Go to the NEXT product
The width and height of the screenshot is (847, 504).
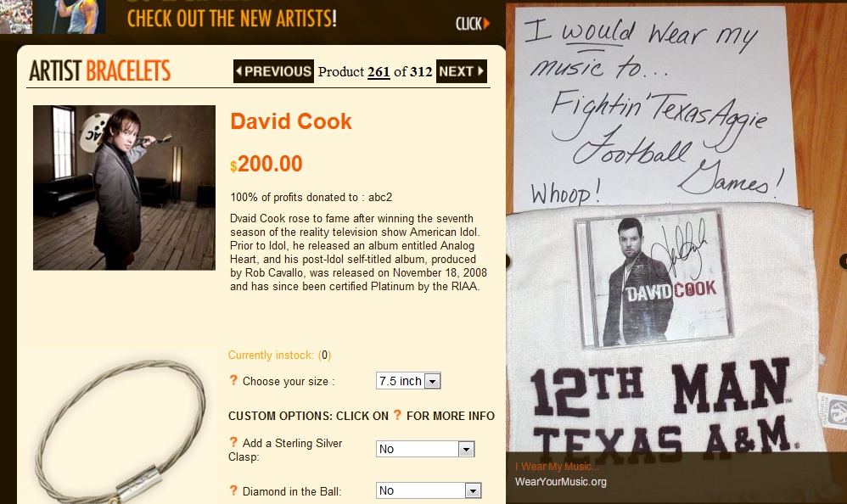tap(462, 71)
